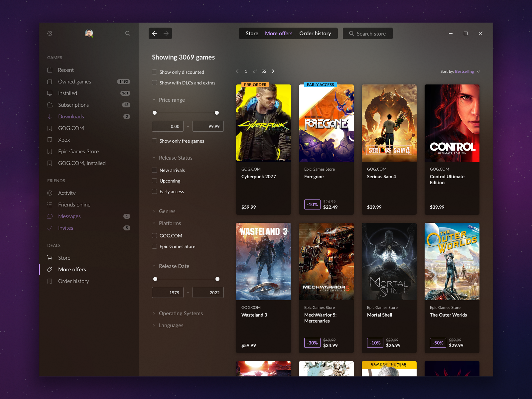Click Foregone cover art
Image resolution: width=532 pixels, height=399 pixels.
[326, 123]
